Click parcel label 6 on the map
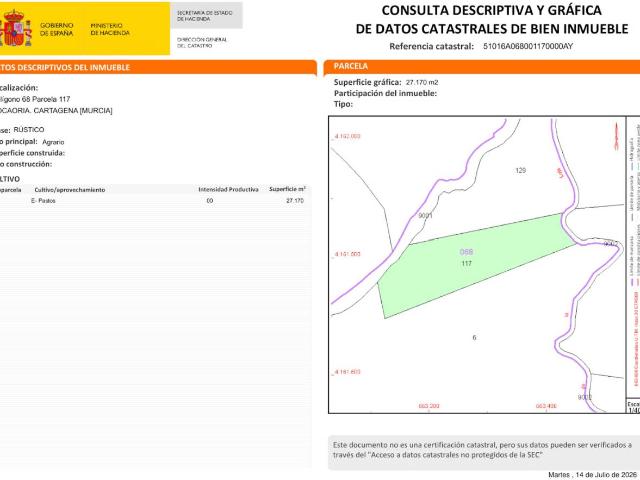640x480 pixels. coord(474,338)
